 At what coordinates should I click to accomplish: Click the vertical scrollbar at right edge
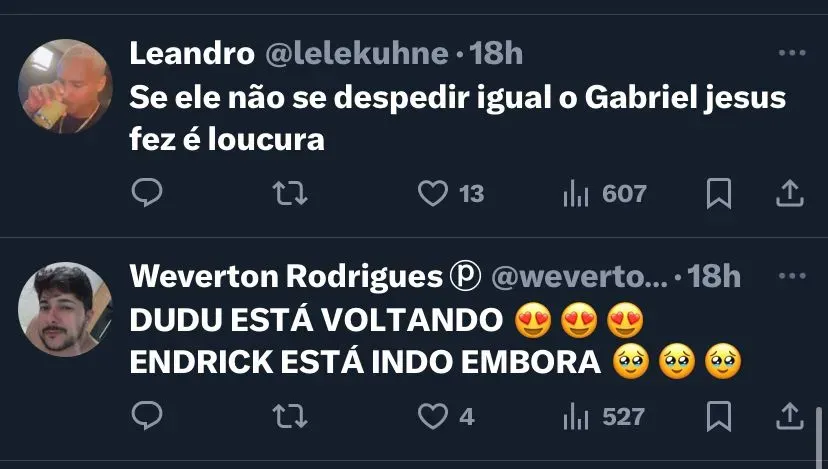pyautogui.click(x=819, y=437)
